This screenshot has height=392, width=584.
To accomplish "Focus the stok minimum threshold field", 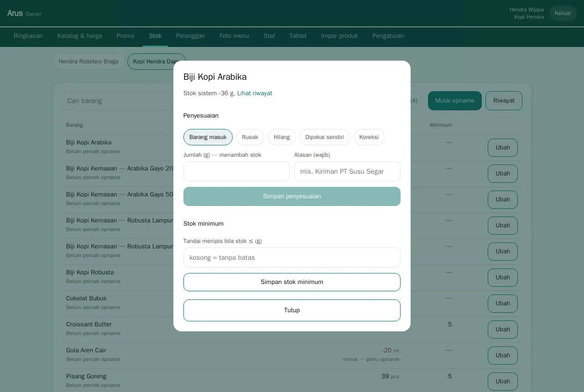I will pyautogui.click(x=292, y=258).
